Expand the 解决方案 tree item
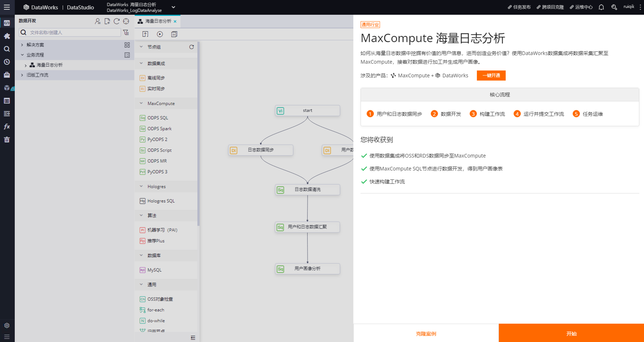The height and width of the screenshot is (342, 644). (22, 45)
